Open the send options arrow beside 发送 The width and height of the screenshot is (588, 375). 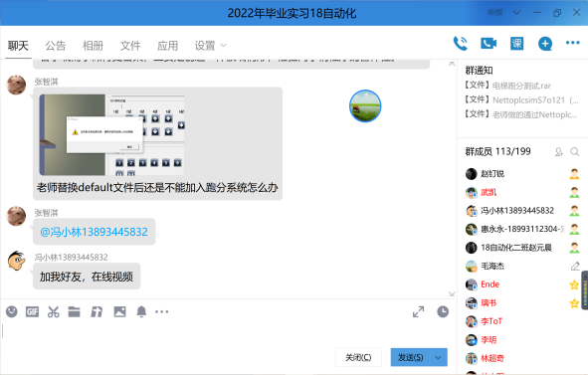[438, 357]
